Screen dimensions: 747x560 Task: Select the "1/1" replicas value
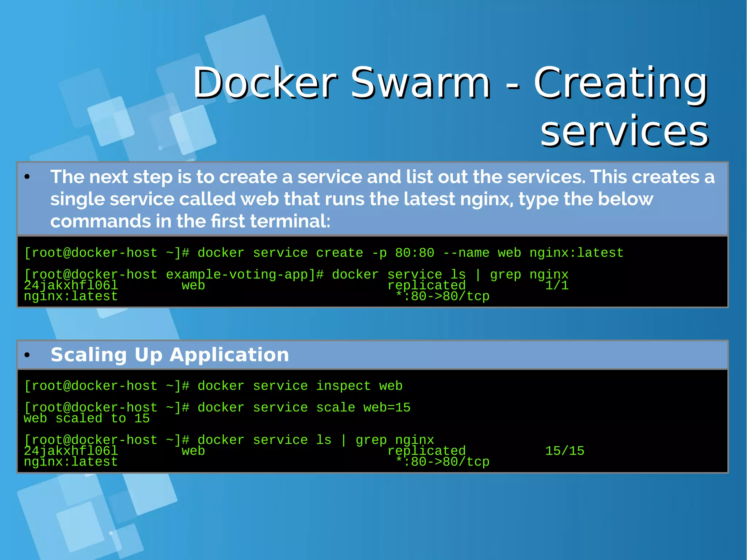(x=557, y=285)
